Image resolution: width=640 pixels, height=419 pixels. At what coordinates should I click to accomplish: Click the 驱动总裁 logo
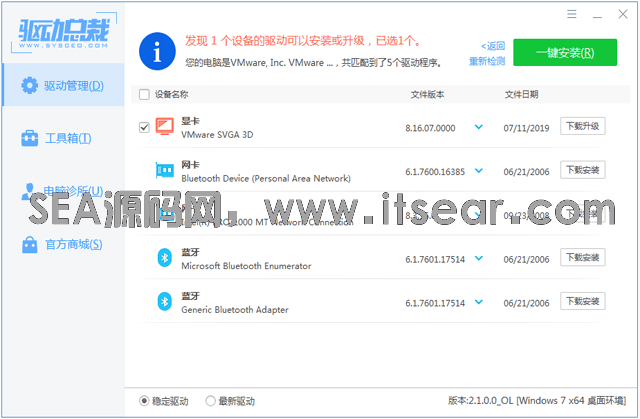click(64, 34)
